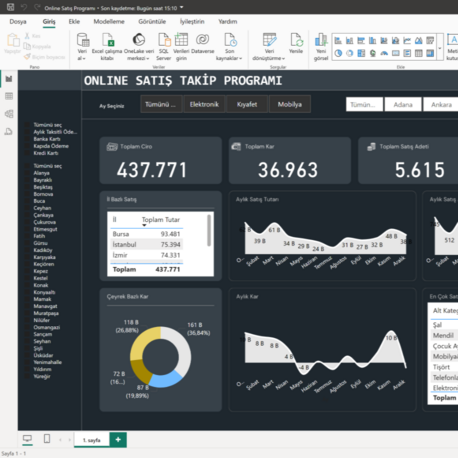The image size is (458, 458).
Task: Connect to SQL Server
Action: coord(164,47)
